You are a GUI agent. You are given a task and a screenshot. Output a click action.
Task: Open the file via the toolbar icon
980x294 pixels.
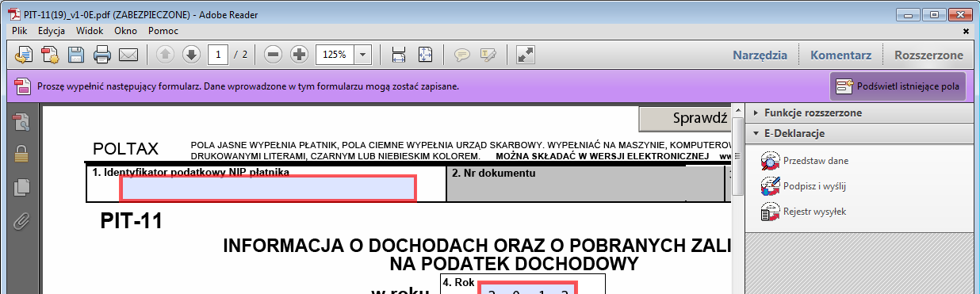[24, 55]
